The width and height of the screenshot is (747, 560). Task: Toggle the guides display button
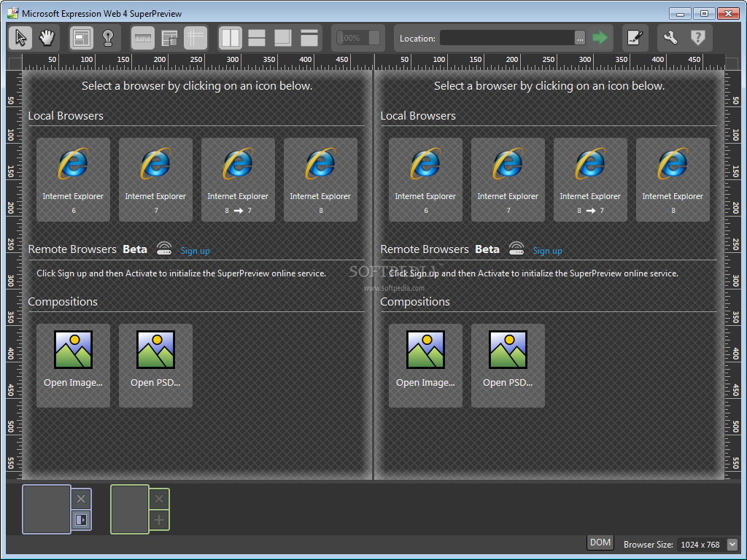pos(196,38)
